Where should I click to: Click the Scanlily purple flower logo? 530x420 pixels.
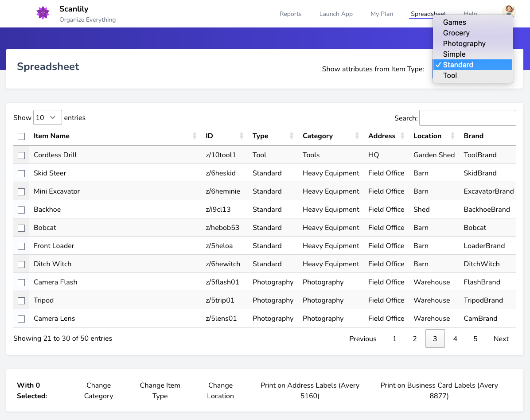pos(43,13)
